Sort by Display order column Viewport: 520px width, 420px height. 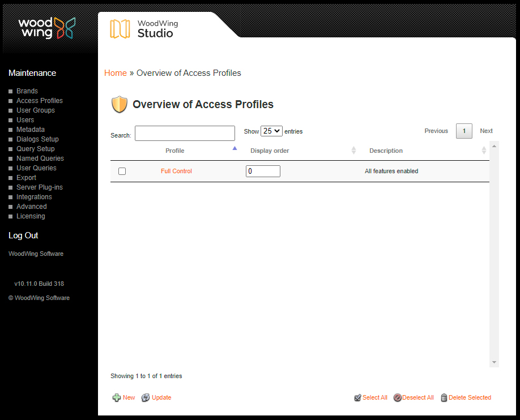[x=353, y=151]
